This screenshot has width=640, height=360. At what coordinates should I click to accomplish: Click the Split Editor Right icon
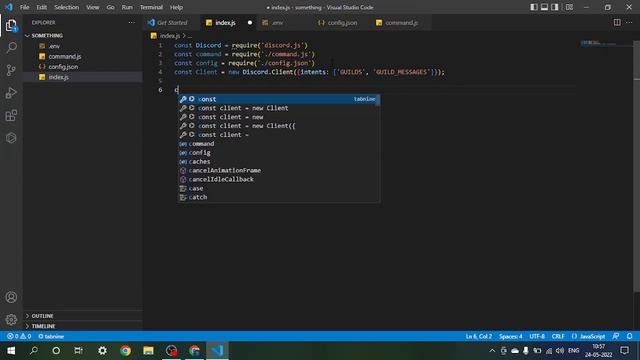pyautogui.click(x=617, y=22)
